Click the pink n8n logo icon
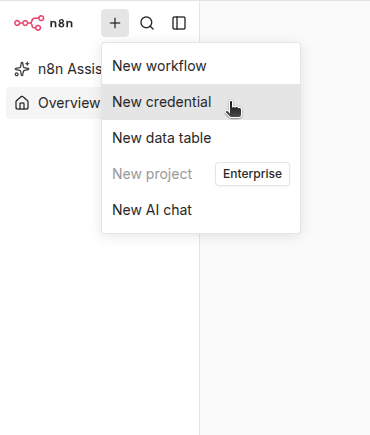The height and width of the screenshot is (435, 370). tap(29, 23)
